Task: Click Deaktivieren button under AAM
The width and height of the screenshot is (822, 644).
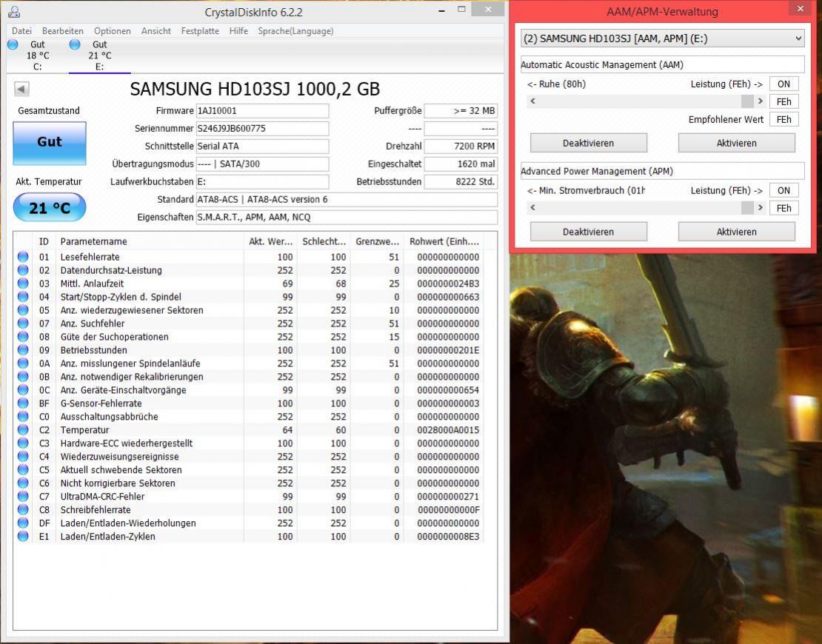Action: 588,143
